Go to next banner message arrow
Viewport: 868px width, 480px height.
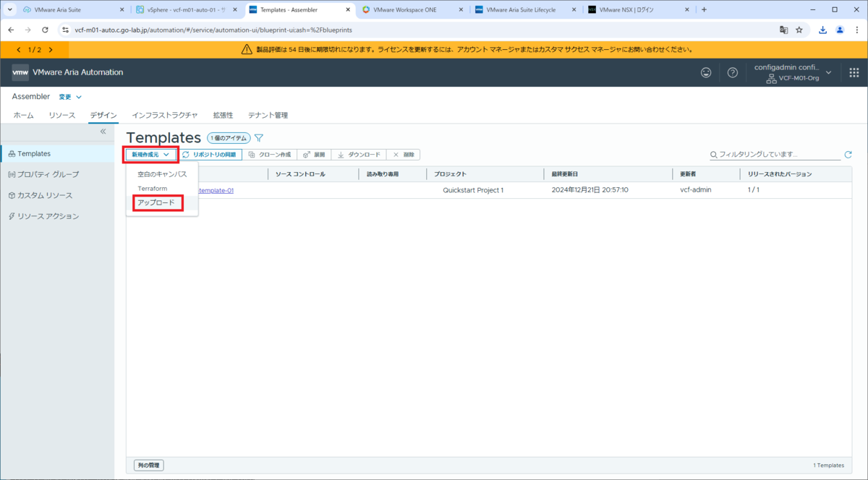[51, 49]
